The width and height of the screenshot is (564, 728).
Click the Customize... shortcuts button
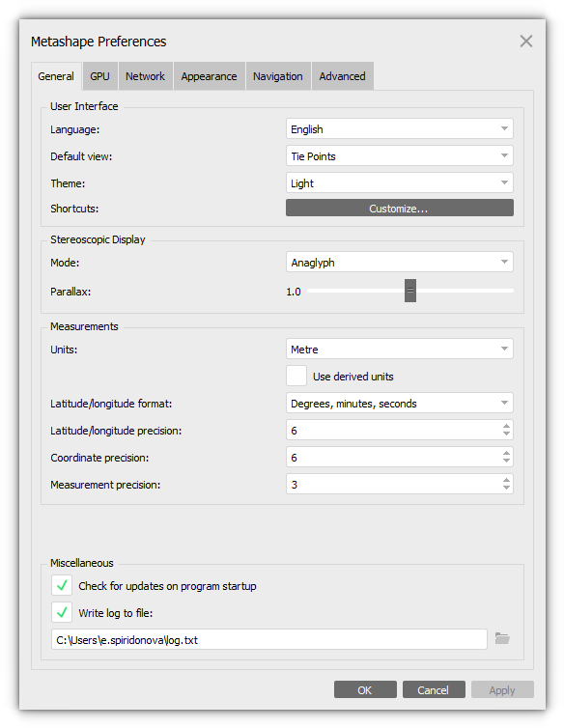point(400,208)
